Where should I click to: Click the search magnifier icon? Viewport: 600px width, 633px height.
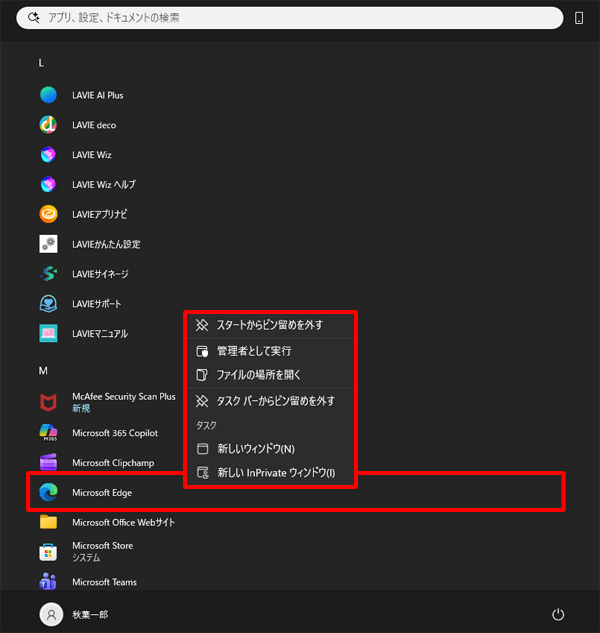34,17
